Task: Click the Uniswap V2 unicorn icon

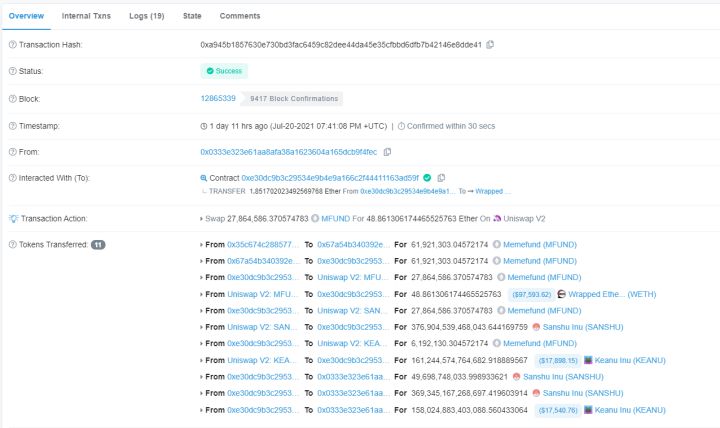Action: click(x=497, y=219)
